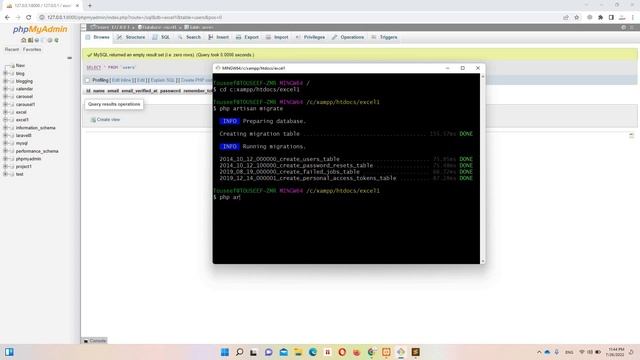Screen dimensions: 640x360
Task: Open the Search tab
Action: coord(189,37)
